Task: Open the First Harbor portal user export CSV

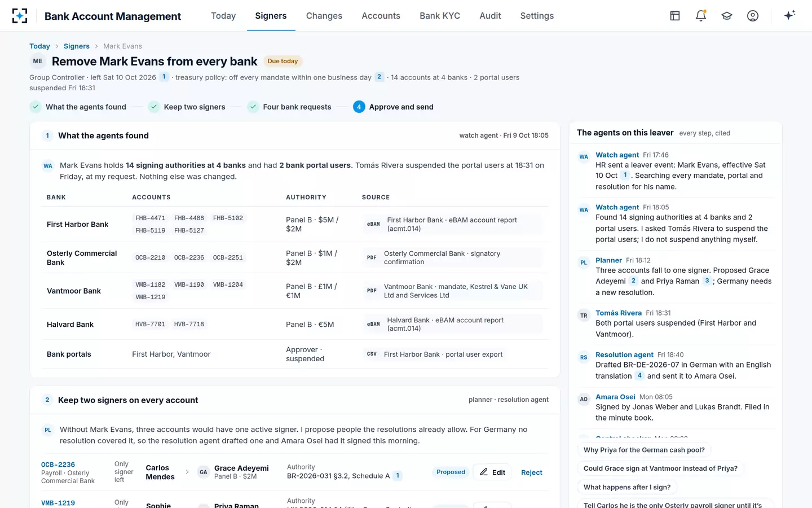Action: coord(436,354)
